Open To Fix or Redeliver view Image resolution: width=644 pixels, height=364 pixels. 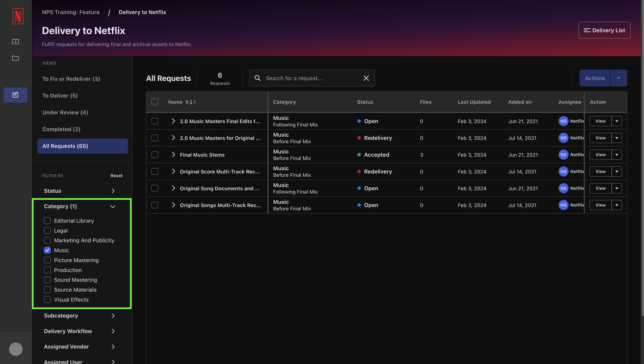[82, 79]
